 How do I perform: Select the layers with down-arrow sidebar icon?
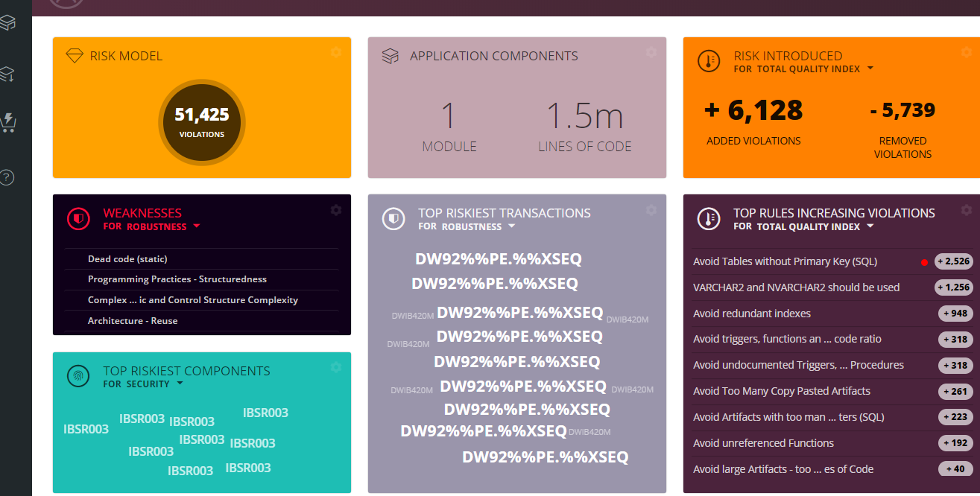(x=7, y=74)
